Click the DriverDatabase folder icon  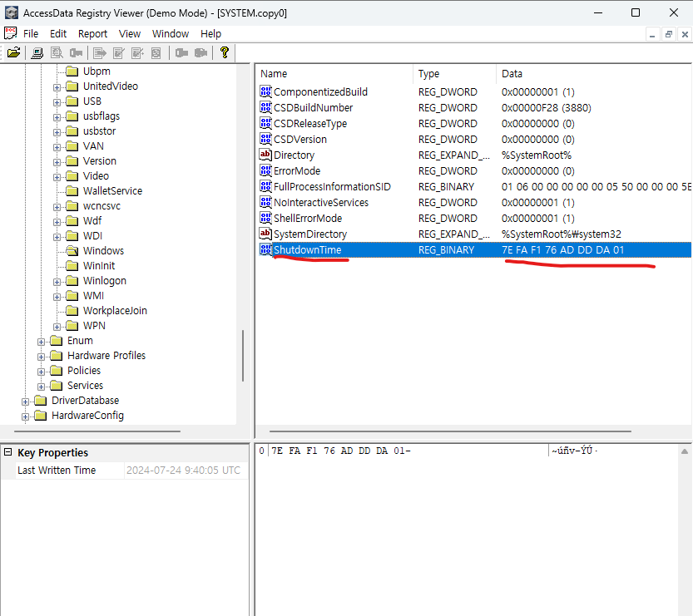[x=41, y=401]
